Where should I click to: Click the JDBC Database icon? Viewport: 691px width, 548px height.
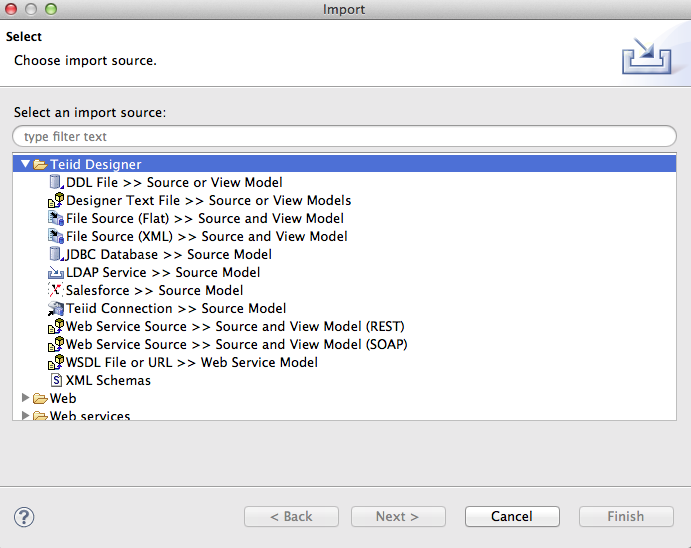(56, 254)
